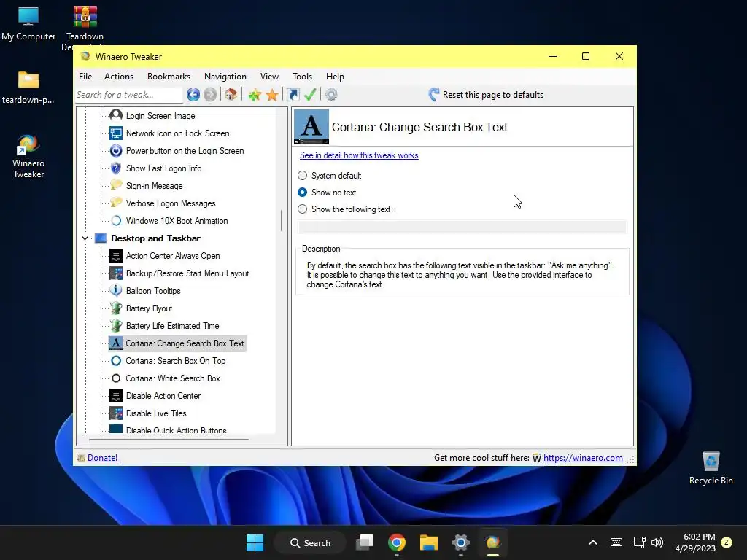Click the notification badge in taskbar corner
Viewport: 747px width, 560px height.
click(x=727, y=542)
